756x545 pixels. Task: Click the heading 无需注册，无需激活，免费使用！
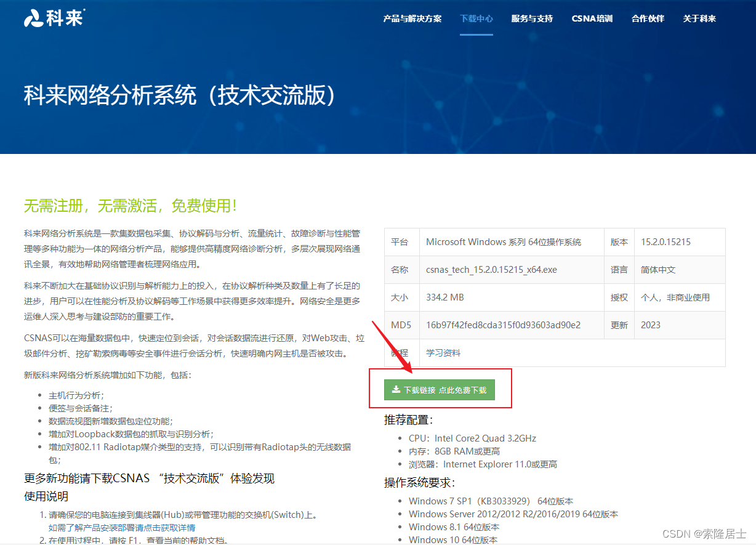tap(131, 206)
